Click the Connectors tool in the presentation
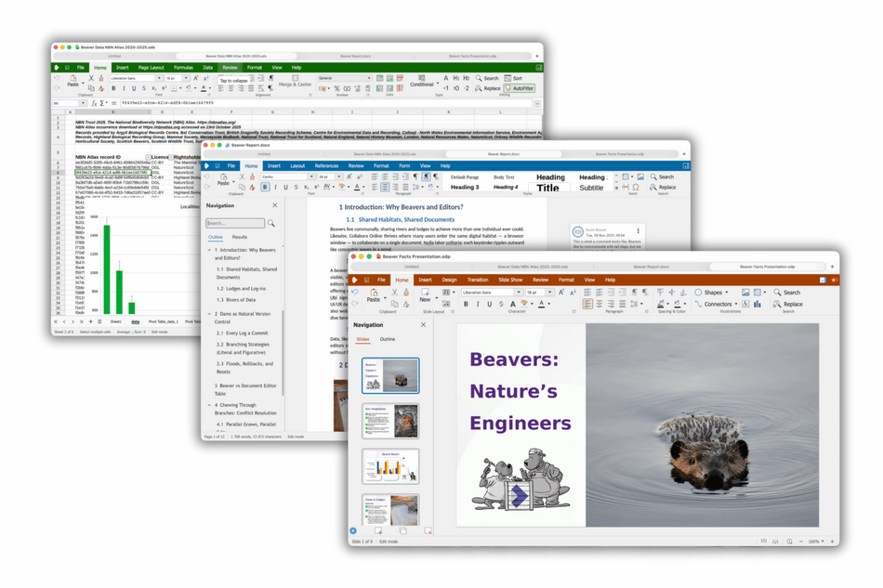 point(717,304)
